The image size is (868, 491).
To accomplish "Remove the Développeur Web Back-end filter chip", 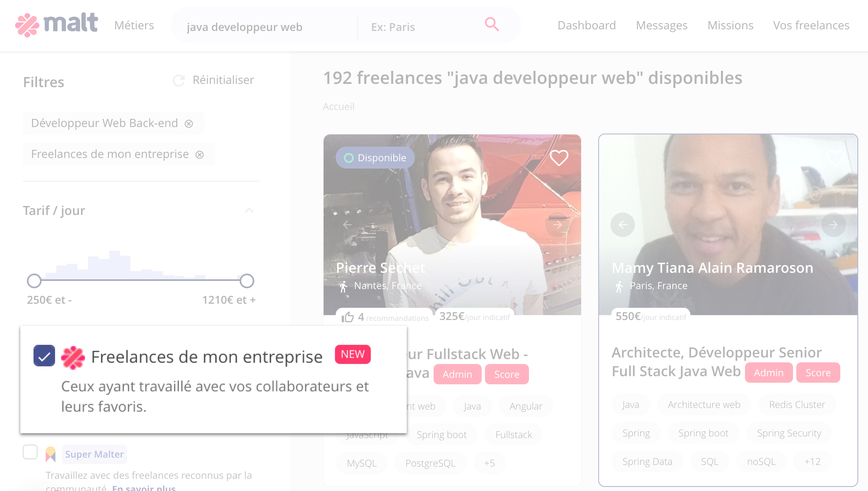I will point(189,123).
